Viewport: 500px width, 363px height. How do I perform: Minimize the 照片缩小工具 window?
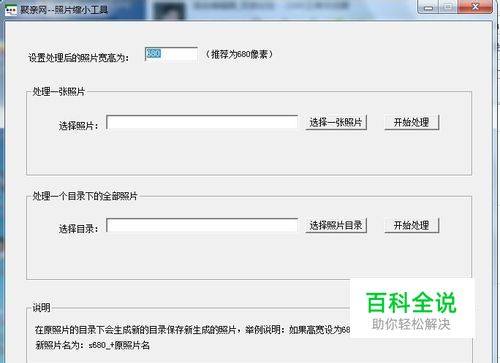click(429, 7)
